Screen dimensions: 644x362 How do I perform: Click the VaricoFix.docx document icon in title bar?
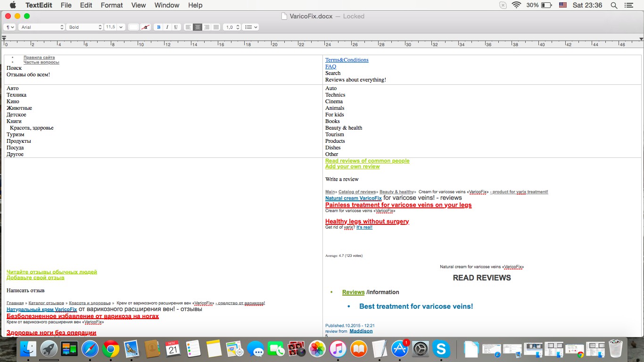pyautogui.click(x=284, y=16)
